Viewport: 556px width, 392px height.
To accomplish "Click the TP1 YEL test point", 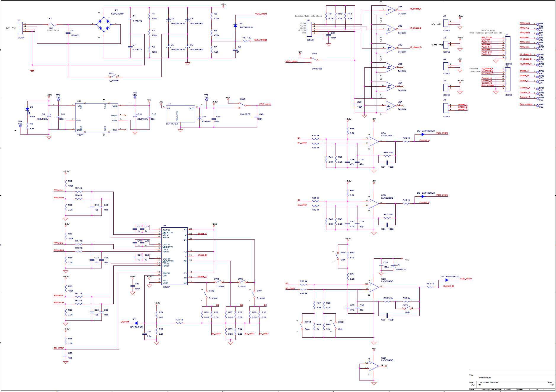I will coord(58,100).
